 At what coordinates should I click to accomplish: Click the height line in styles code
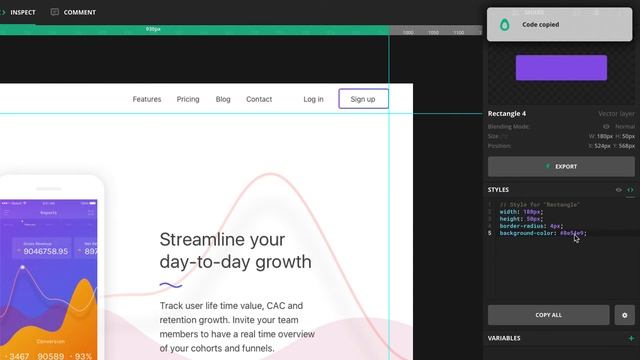point(521,219)
